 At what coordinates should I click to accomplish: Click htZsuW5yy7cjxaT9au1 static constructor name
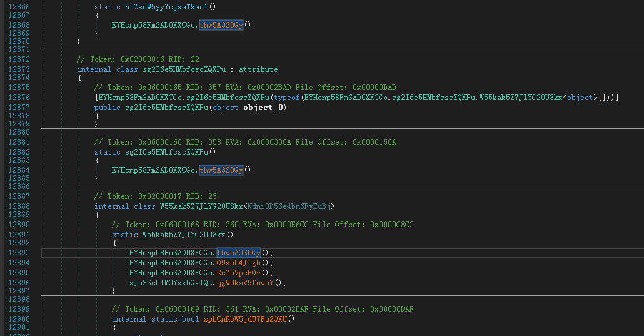click(x=166, y=7)
